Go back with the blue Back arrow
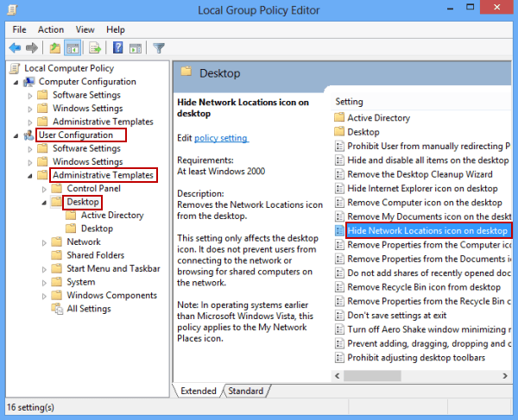This screenshot has height=420, width=518. pyautogui.click(x=15, y=48)
